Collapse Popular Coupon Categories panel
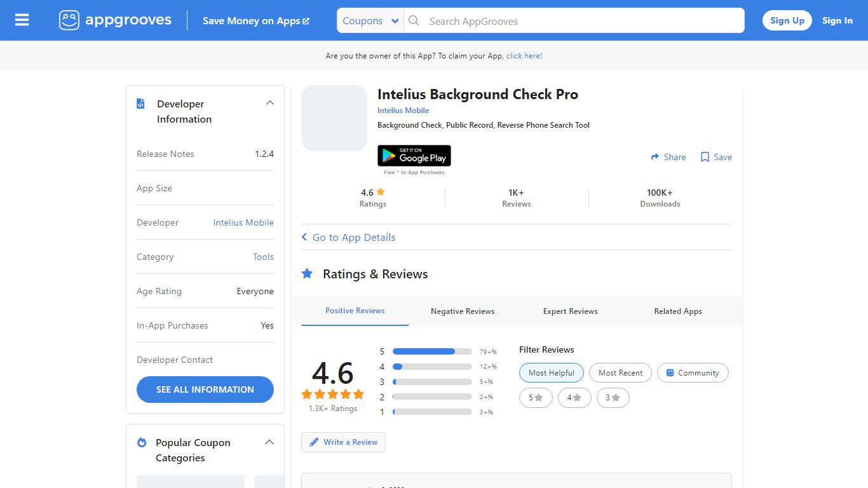The height and width of the screenshot is (488, 868). (x=269, y=442)
